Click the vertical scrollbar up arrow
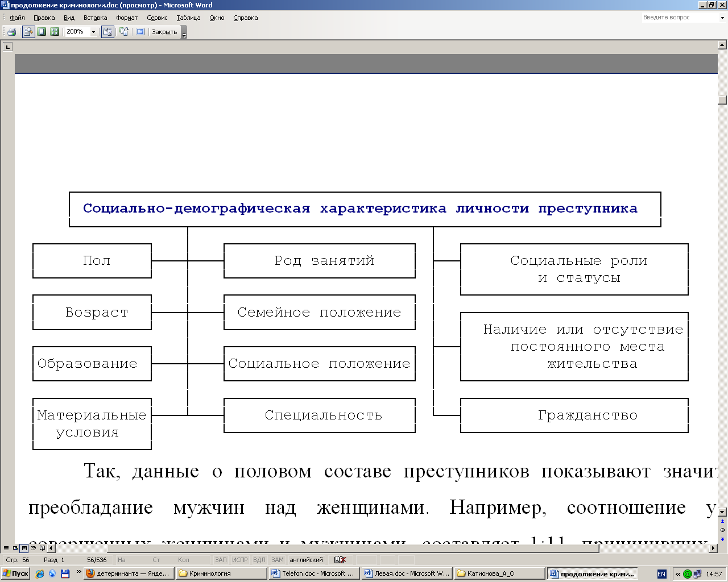 point(722,45)
